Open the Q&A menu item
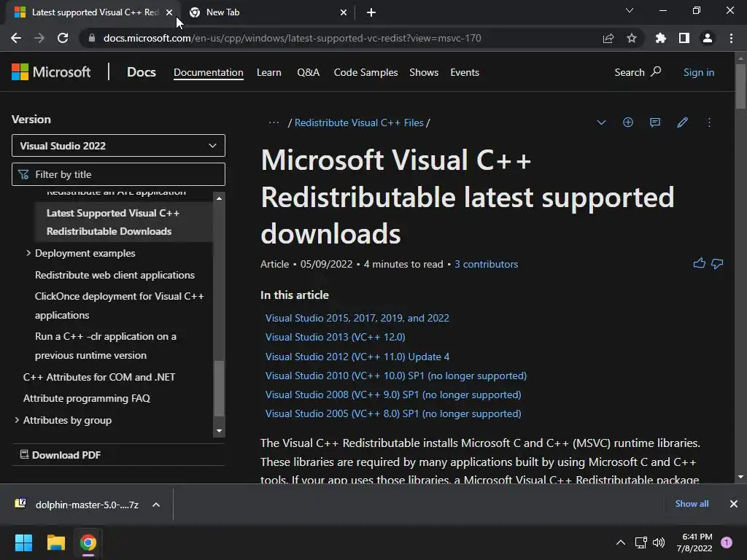Viewport: 747px width, 560px height. tap(309, 72)
